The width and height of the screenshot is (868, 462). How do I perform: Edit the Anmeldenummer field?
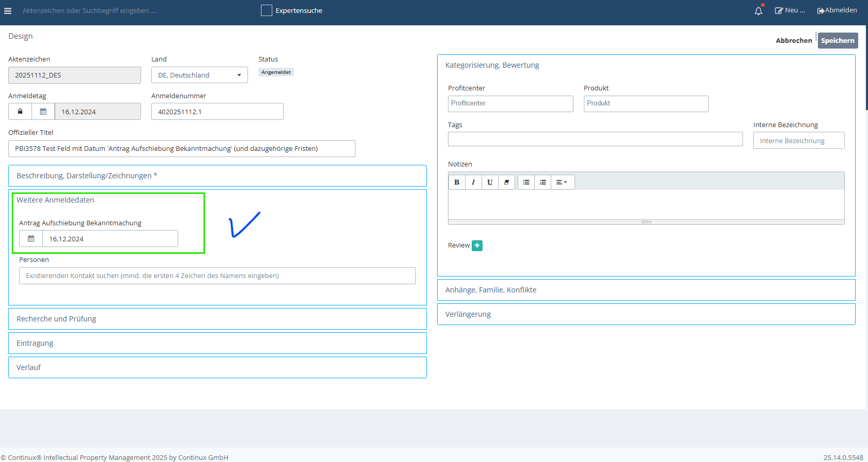tap(218, 112)
